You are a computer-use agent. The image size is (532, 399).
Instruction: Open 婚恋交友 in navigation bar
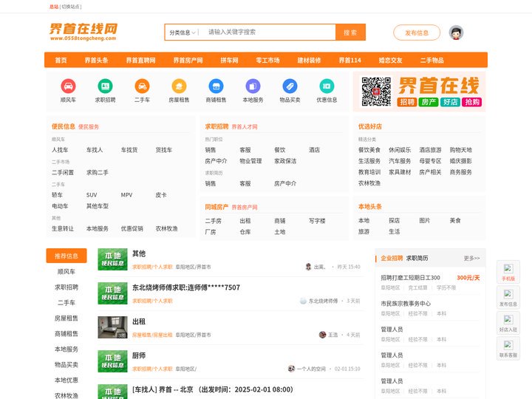tap(391, 61)
